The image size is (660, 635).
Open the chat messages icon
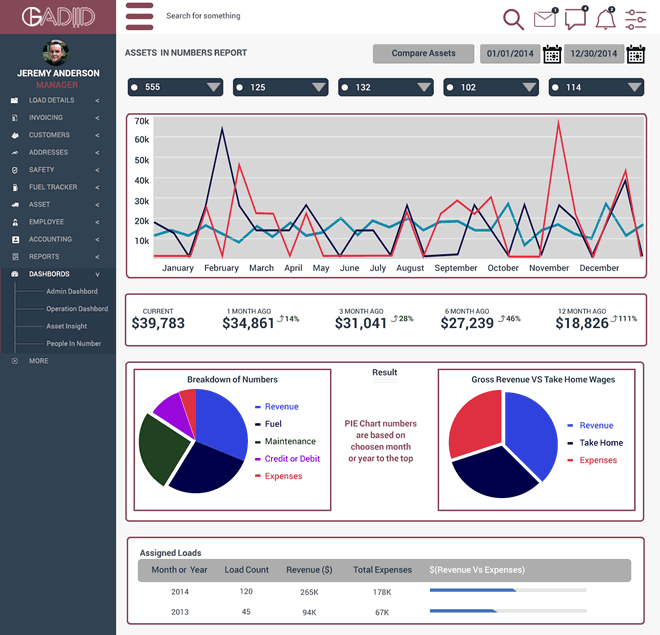click(x=575, y=18)
